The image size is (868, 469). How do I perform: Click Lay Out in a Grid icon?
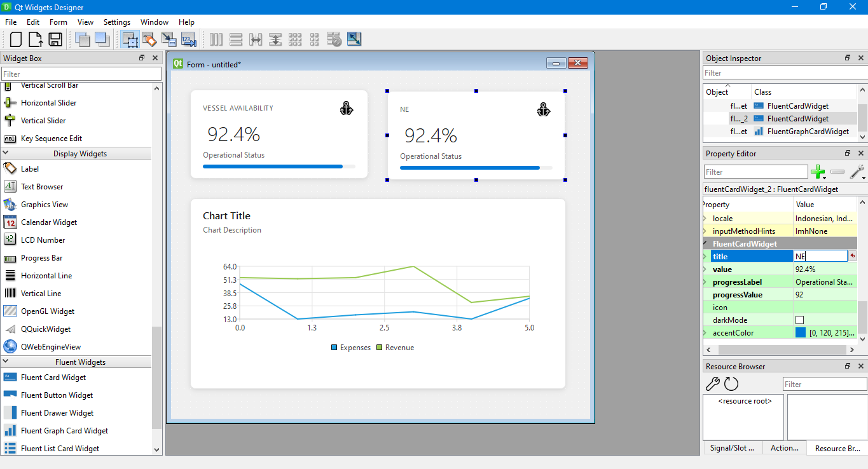click(x=295, y=39)
